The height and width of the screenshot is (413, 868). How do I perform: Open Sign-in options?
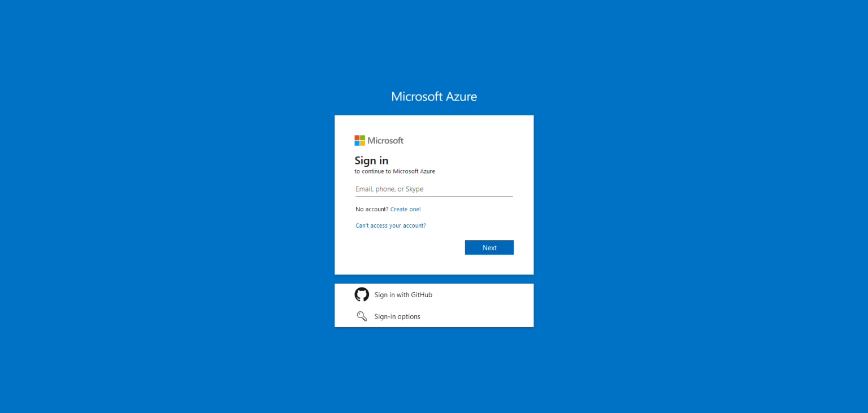[397, 316]
